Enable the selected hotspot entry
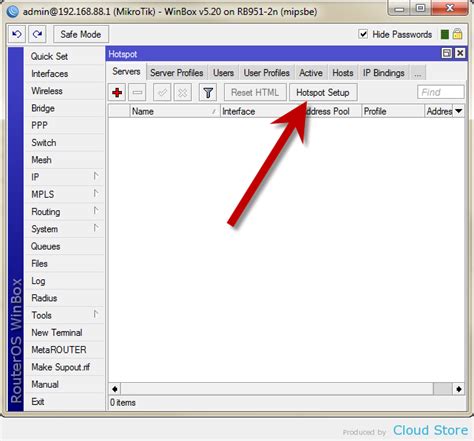 click(x=162, y=92)
